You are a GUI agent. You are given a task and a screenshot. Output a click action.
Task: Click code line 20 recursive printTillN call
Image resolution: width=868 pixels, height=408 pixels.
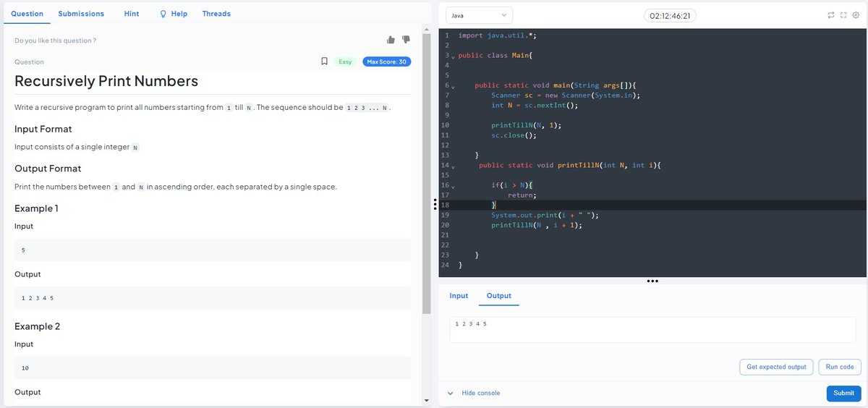click(537, 225)
